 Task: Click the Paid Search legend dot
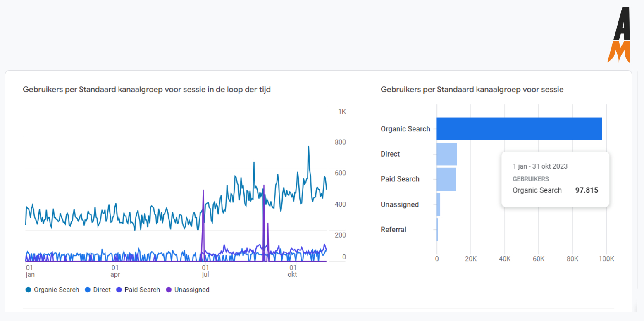pos(119,290)
